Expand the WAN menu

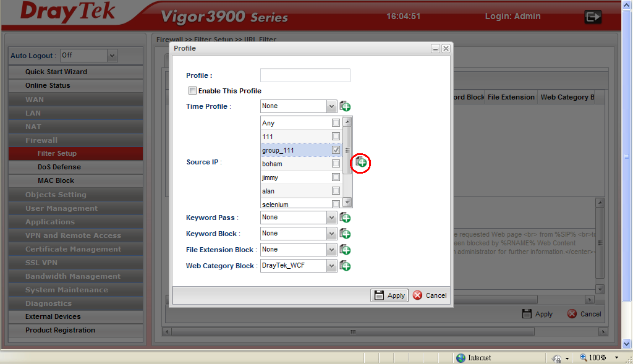click(75, 99)
